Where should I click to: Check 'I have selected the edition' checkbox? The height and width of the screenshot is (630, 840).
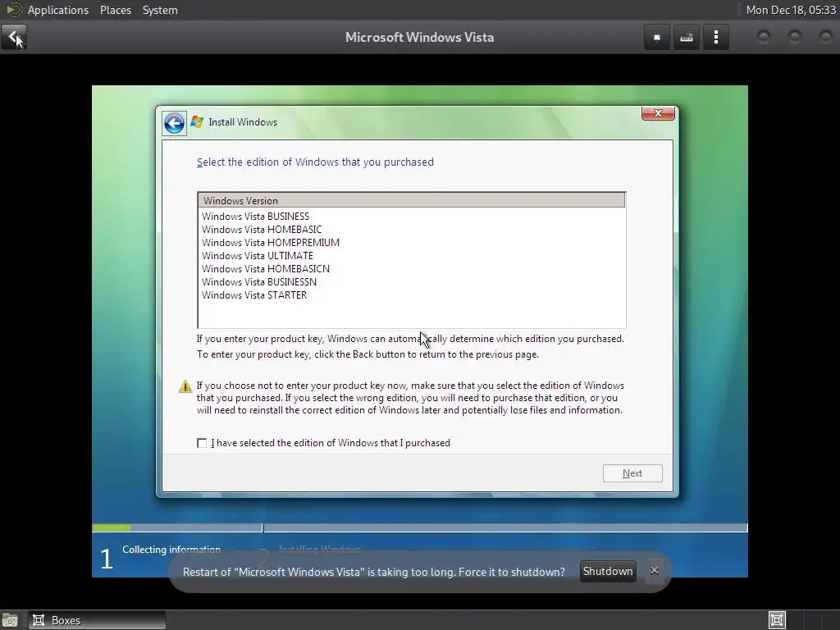[x=202, y=443]
